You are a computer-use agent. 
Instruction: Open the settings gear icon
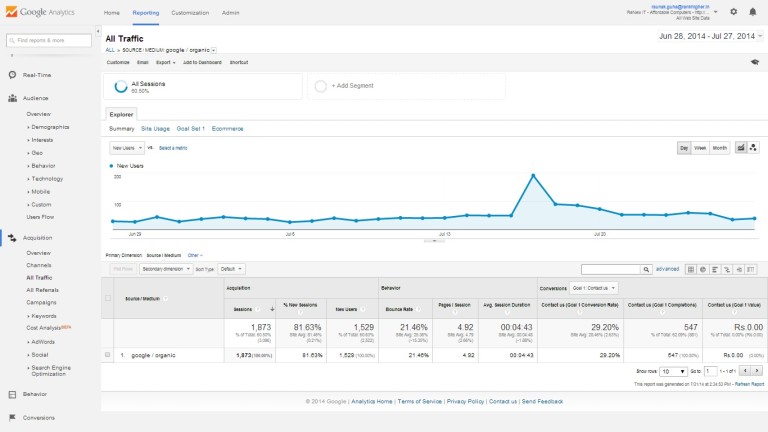733,12
